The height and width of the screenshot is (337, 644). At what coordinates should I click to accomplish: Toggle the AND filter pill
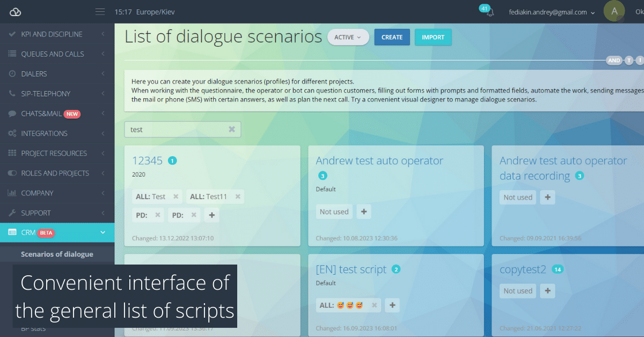614,61
